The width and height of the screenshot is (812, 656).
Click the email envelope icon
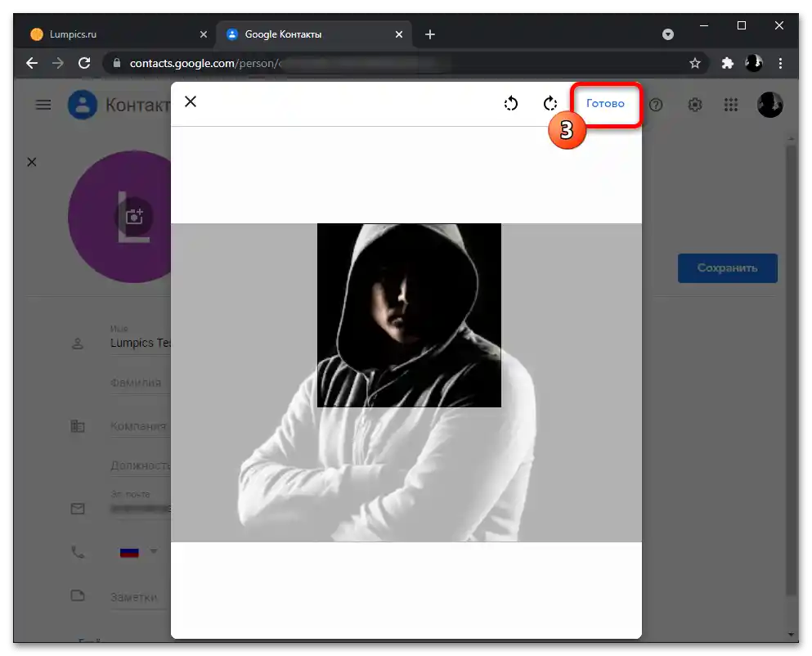[x=78, y=509]
